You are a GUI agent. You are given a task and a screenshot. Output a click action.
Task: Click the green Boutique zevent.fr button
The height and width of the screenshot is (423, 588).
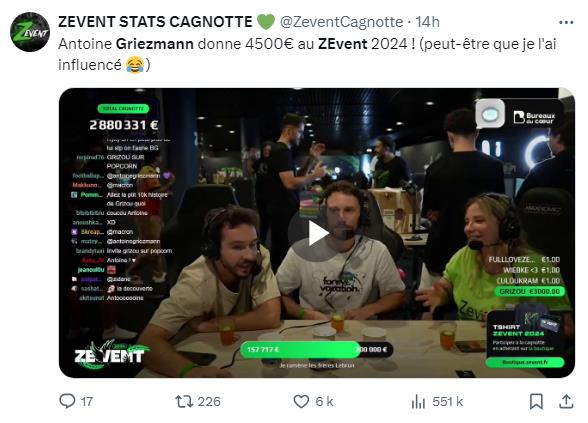tap(525, 362)
